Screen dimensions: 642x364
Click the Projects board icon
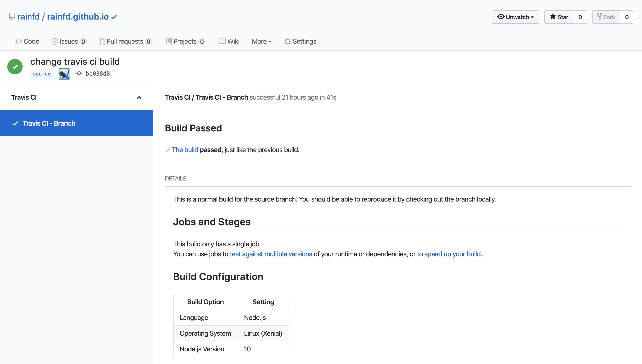point(168,41)
